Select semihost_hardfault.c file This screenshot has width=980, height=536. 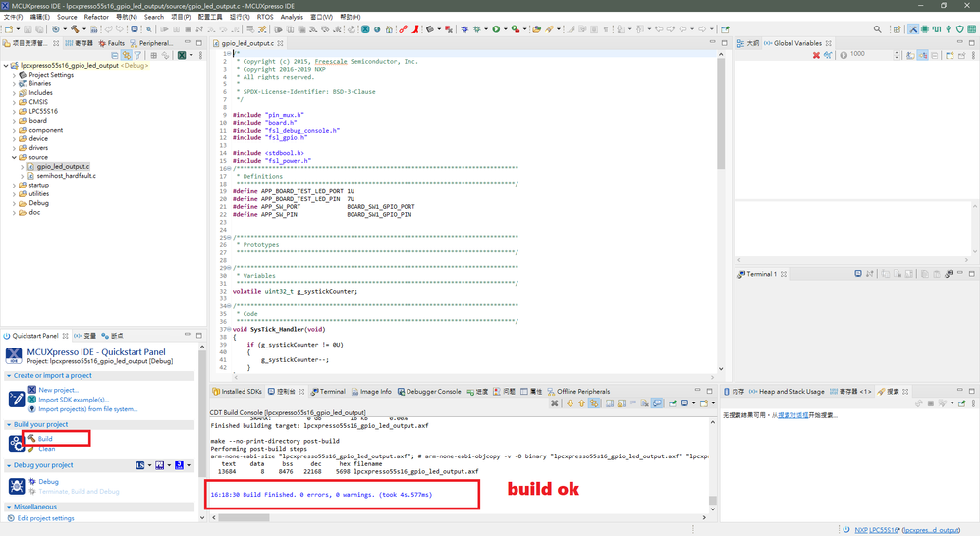(66, 176)
